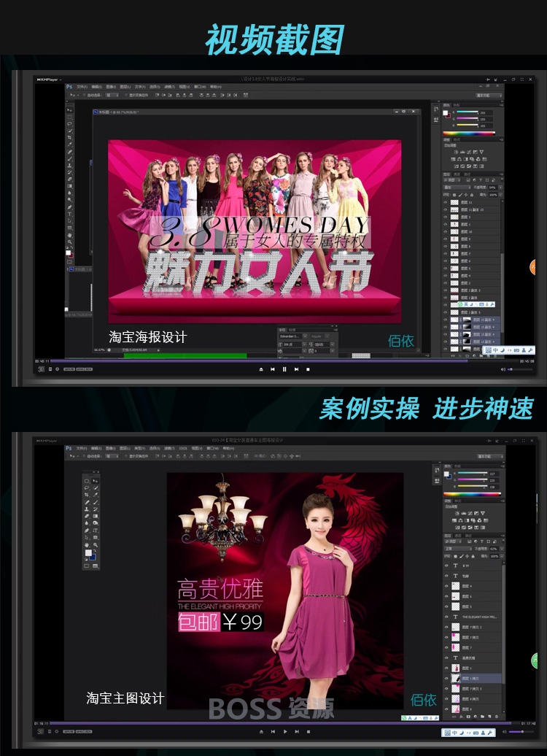Viewport: 547px width, 756px height.
Task: Click the eject/open icon in lower KMPlayer
Action: click(x=261, y=731)
